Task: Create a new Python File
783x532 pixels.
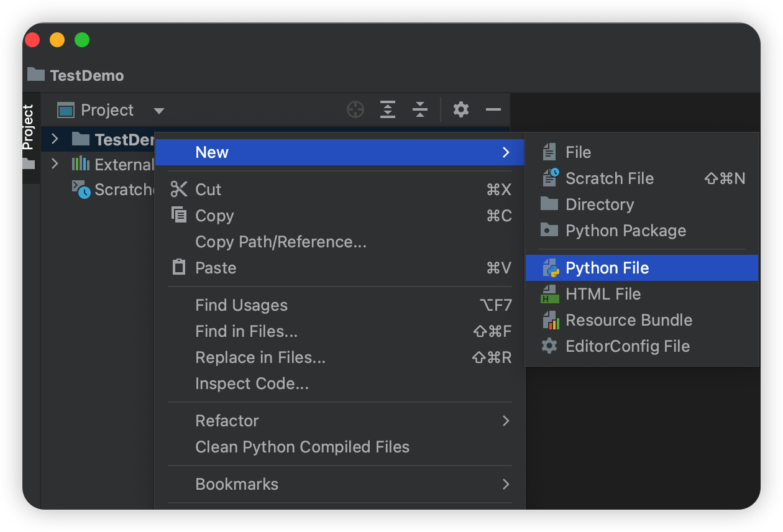Action: [607, 268]
